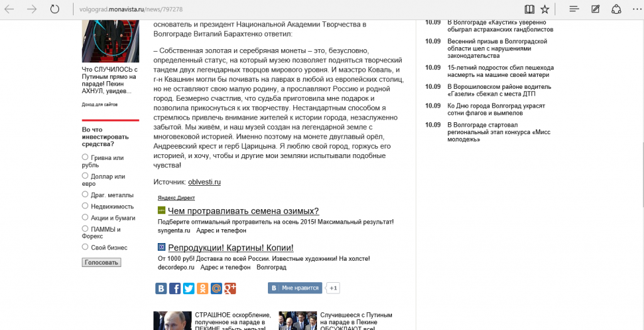Share article via Odnoklassniki icon
This screenshot has width=644, height=330.
point(203,288)
